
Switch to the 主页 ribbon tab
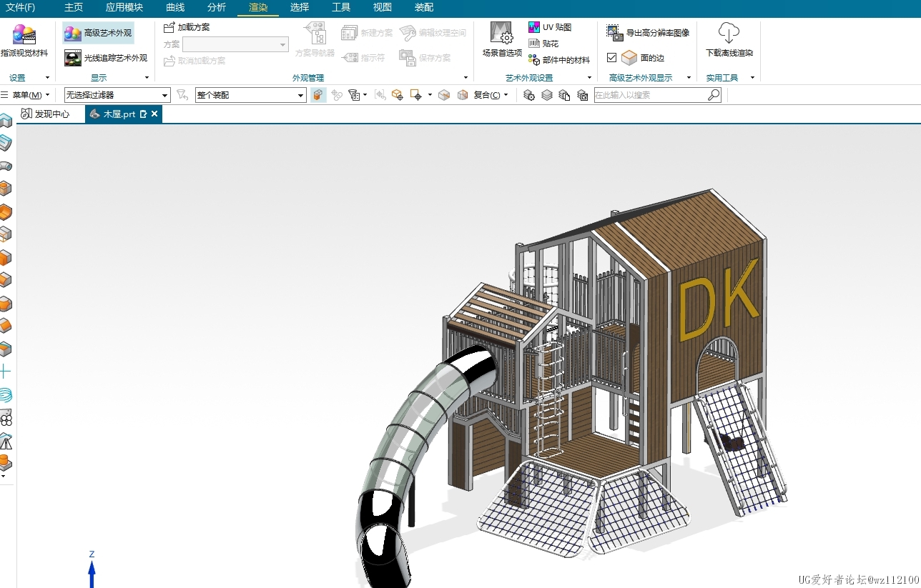click(74, 7)
